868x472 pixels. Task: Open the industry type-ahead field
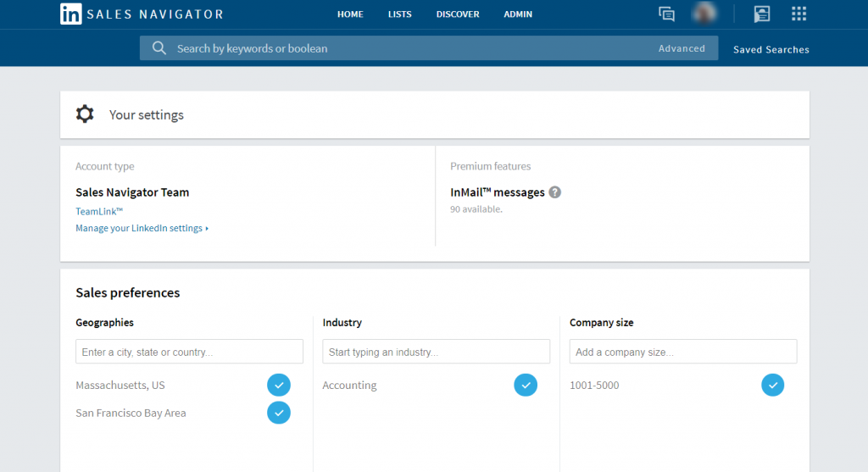point(436,352)
